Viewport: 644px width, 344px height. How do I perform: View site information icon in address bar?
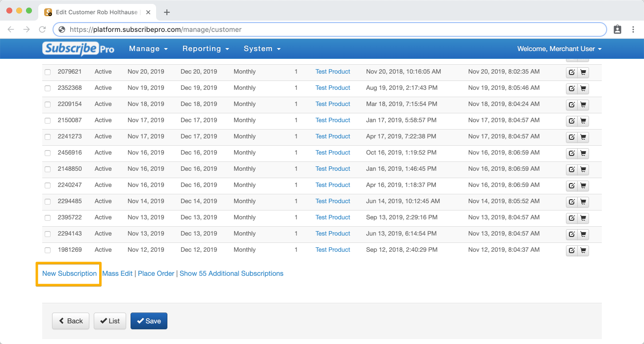(62, 29)
